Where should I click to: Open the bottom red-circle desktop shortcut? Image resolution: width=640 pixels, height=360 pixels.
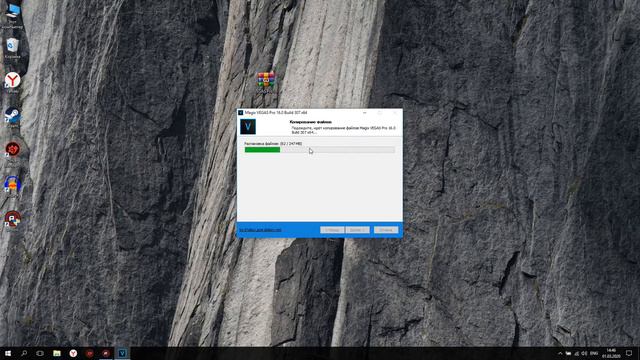coord(13,219)
